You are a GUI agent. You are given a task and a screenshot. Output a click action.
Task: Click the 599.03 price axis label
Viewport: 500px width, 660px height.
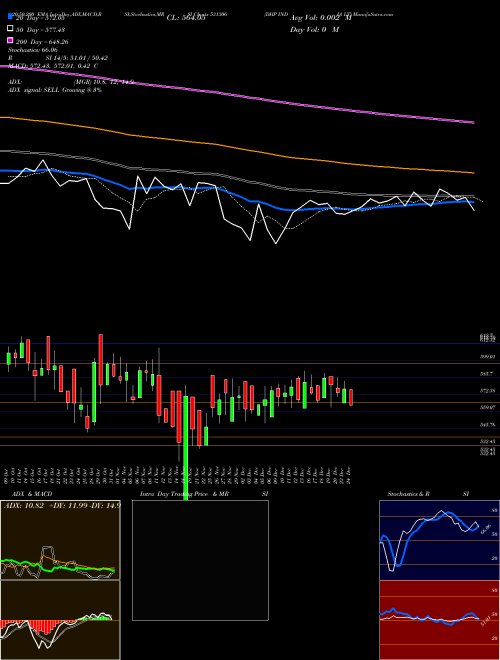coord(487,357)
